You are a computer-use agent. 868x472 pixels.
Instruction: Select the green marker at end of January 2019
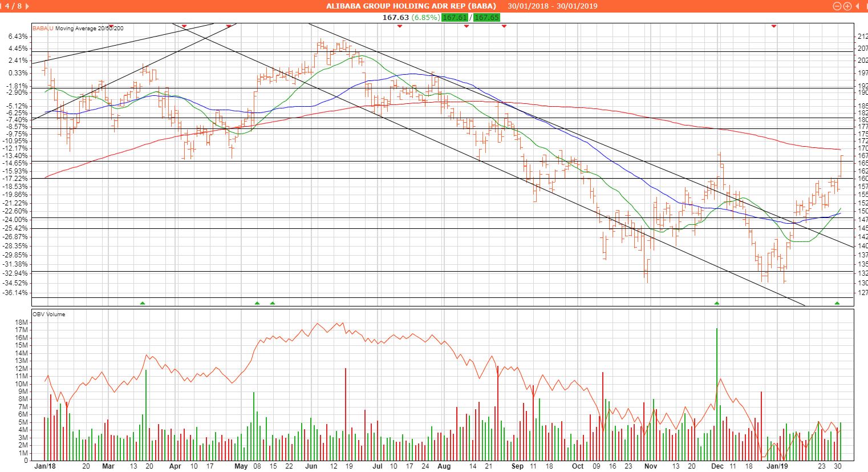[837, 302]
